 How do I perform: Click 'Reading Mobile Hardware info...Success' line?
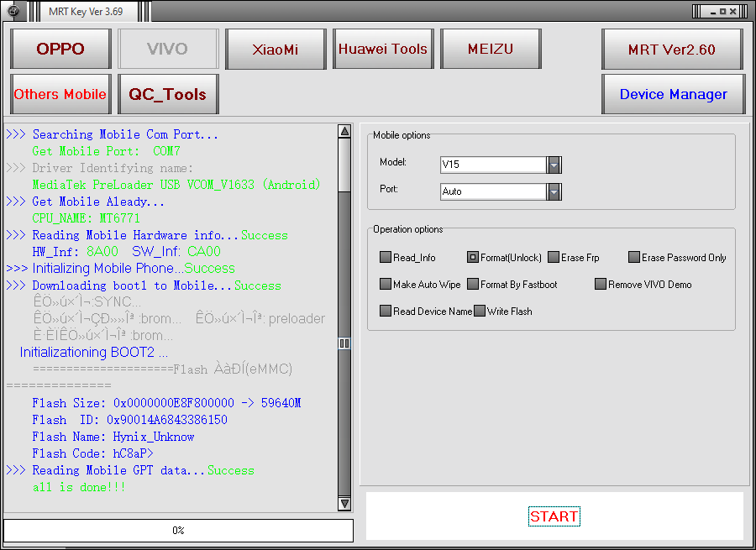pos(147,235)
